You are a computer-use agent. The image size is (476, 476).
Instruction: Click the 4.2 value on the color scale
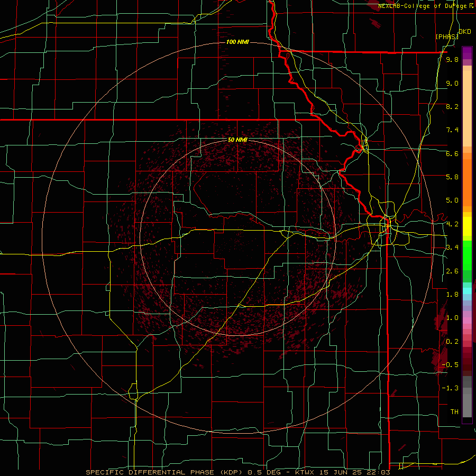point(452,224)
